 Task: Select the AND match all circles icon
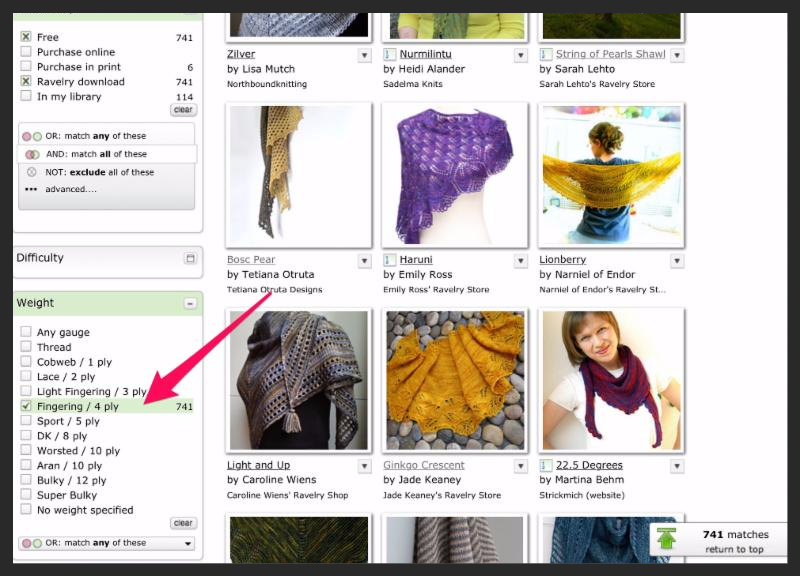point(32,155)
